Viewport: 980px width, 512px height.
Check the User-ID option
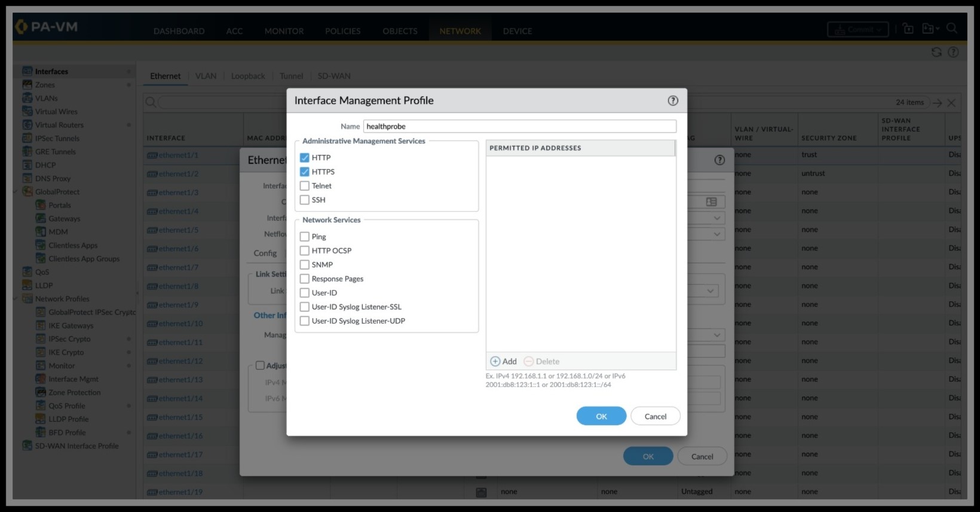pyautogui.click(x=305, y=293)
